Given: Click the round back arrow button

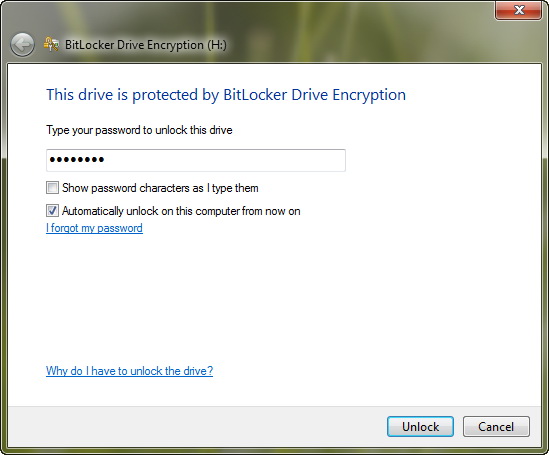Looking at the screenshot, I should (x=22, y=44).
